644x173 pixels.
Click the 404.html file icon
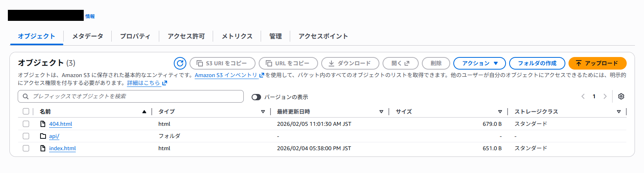43,124
